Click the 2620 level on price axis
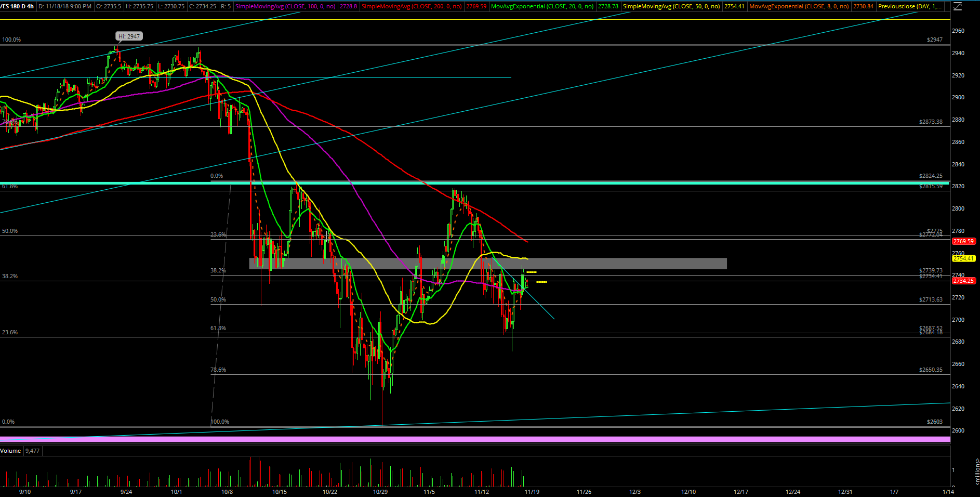Image resolution: width=980 pixels, height=497 pixels. [958, 409]
